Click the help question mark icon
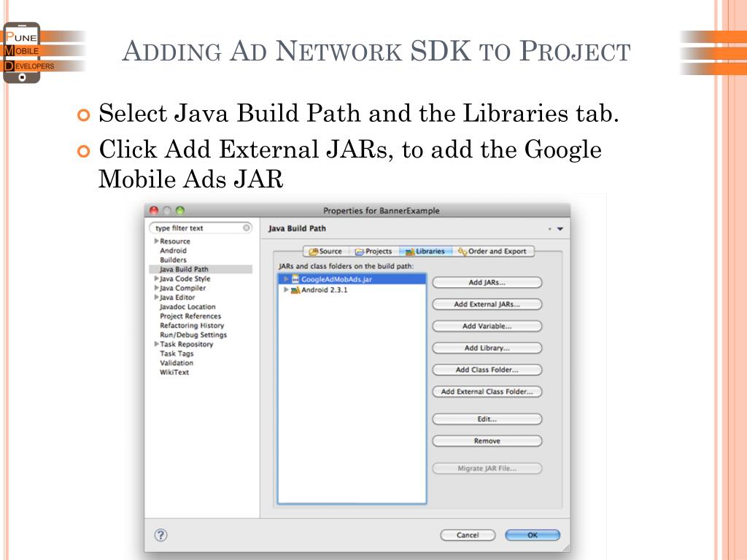Viewport: 747px width, 560px height. point(161,534)
